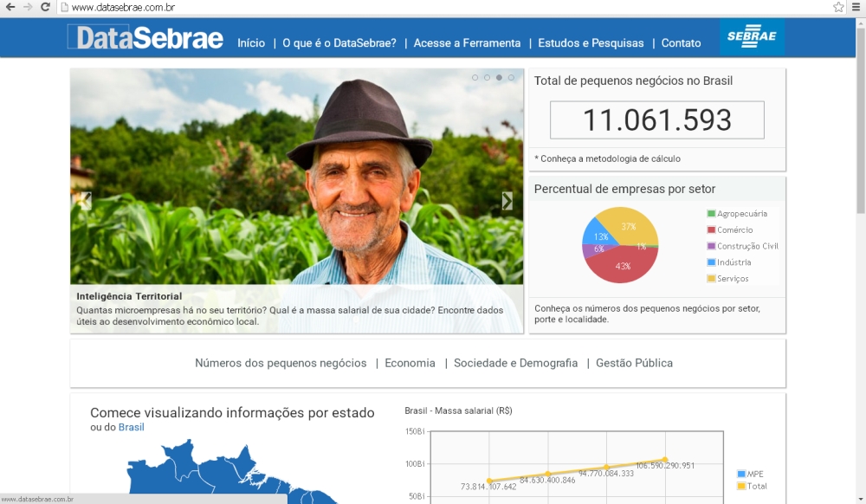Toggle Agropecuária legend entry
The image size is (866, 504).
(x=737, y=214)
